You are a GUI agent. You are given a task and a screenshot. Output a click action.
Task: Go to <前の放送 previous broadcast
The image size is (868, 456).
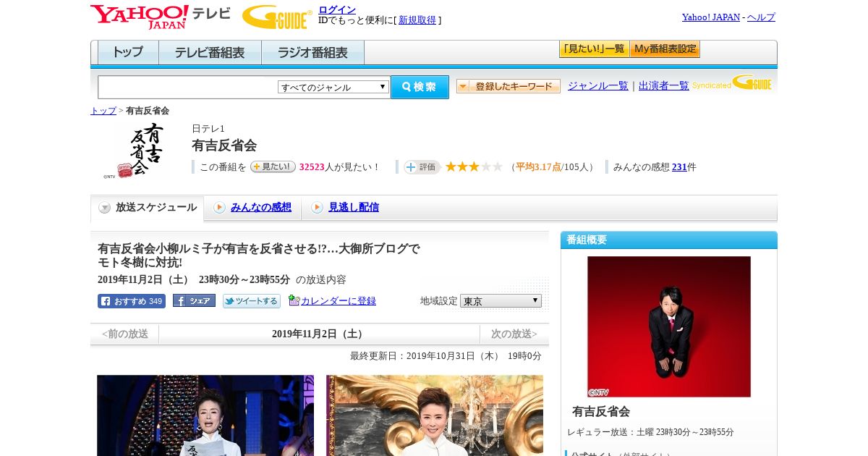(124, 334)
